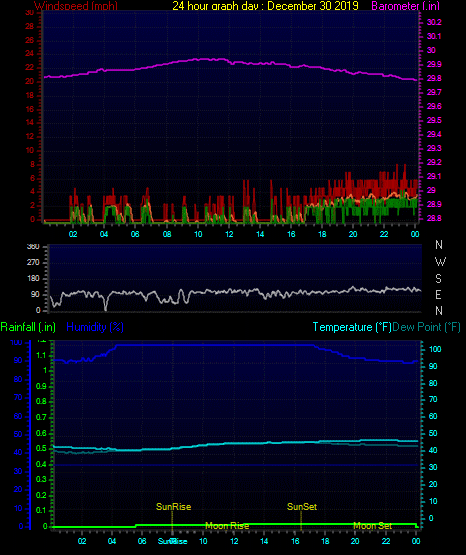Click the Barometer (.in) axis title
The height and width of the screenshot is (555, 466).
[405, 6]
